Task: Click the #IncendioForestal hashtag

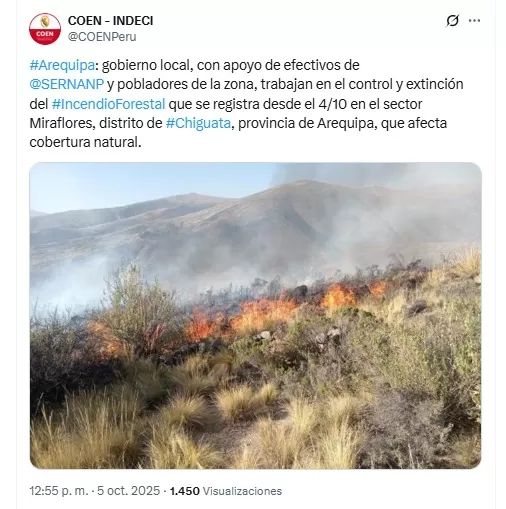Action: [109, 104]
